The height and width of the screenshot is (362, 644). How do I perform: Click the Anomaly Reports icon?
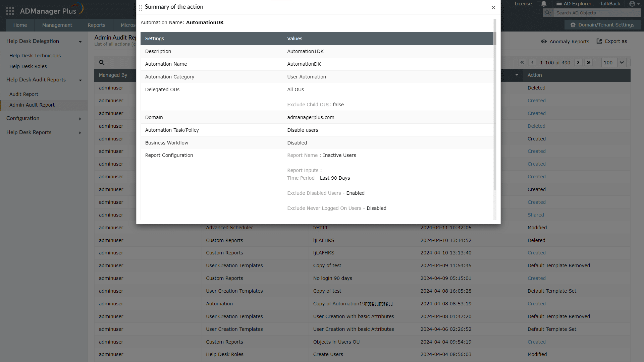[x=544, y=42]
